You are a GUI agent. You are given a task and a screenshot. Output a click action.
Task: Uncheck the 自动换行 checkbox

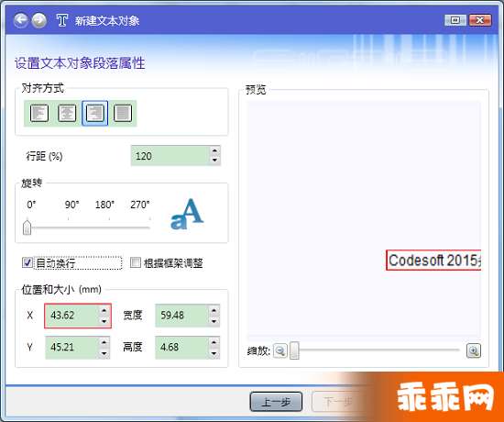(27, 262)
